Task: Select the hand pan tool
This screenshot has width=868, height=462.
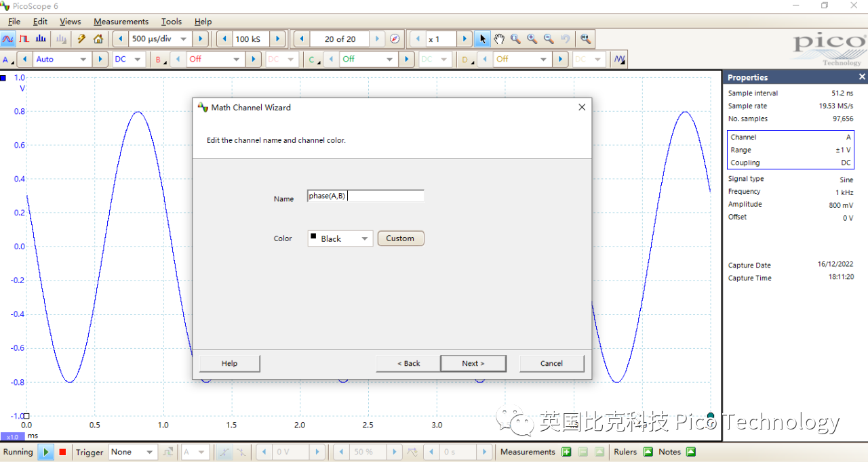Action: [499, 39]
